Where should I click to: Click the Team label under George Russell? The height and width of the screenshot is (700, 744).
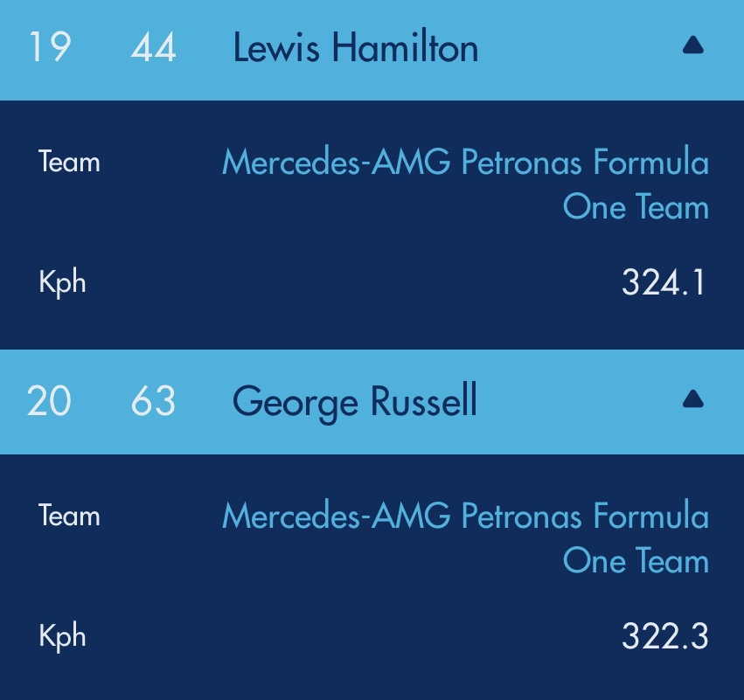[69, 516]
